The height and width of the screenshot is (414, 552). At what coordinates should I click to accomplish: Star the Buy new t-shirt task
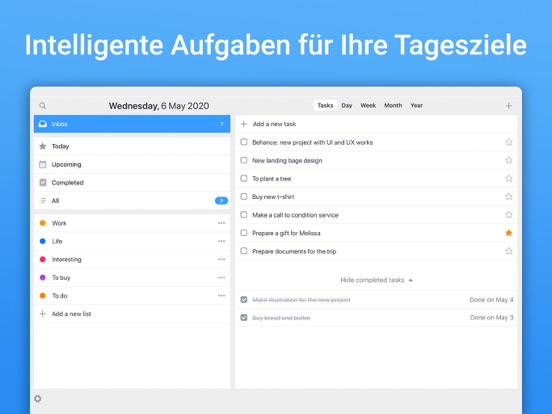pyautogui.click(x=508, y=196)
